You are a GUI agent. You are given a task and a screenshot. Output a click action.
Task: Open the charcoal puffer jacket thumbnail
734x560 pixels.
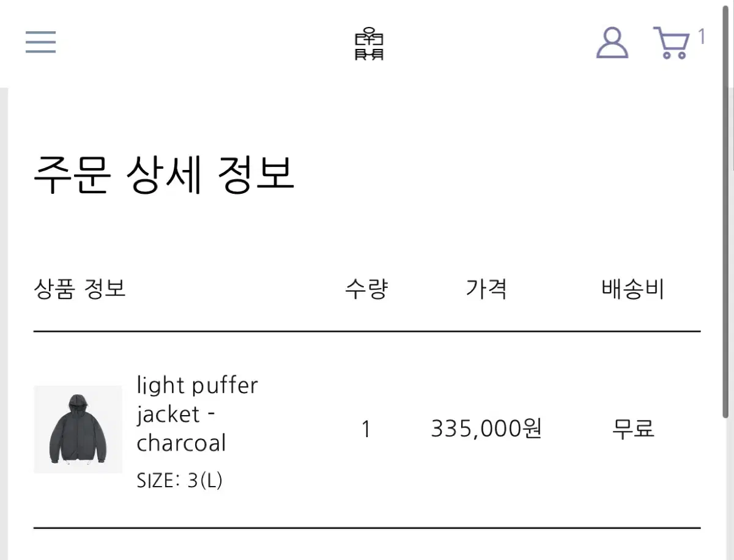(78, 429)
